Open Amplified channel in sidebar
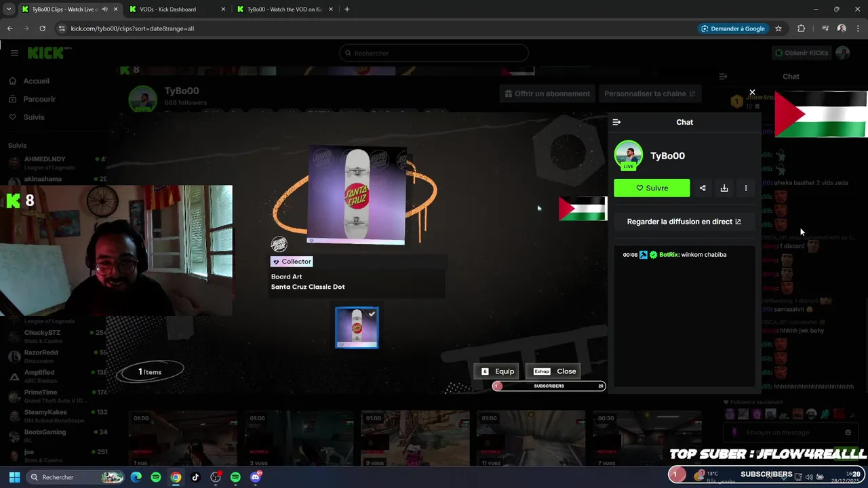The height and width of the screenshot is (488, 868). point(57,375)
